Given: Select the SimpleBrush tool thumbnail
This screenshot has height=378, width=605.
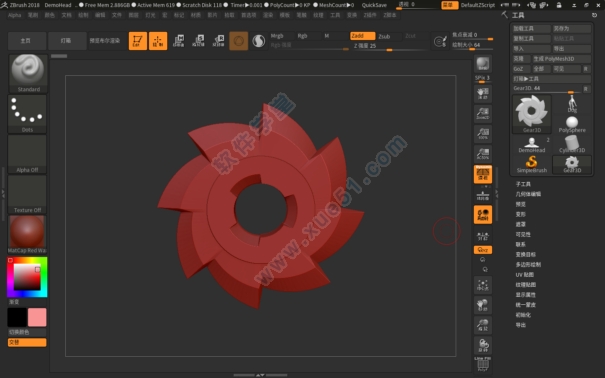Looking at the screenshot, I should coord(532,165).
